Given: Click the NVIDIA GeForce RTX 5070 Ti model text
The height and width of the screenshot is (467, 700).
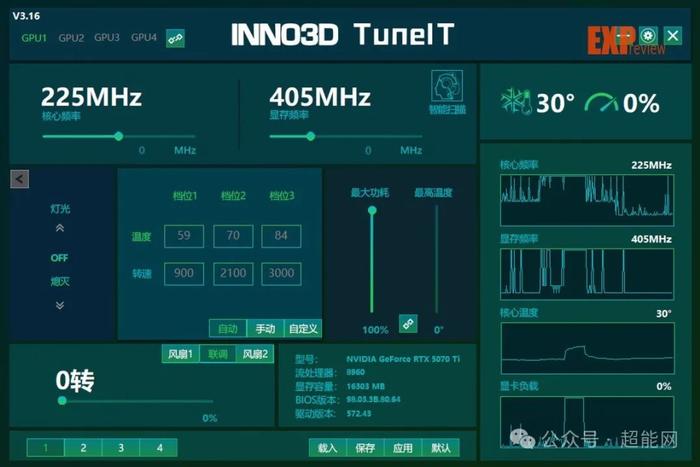Looking at the screenshot, I should pyautogui.click(x=403, y=359).
